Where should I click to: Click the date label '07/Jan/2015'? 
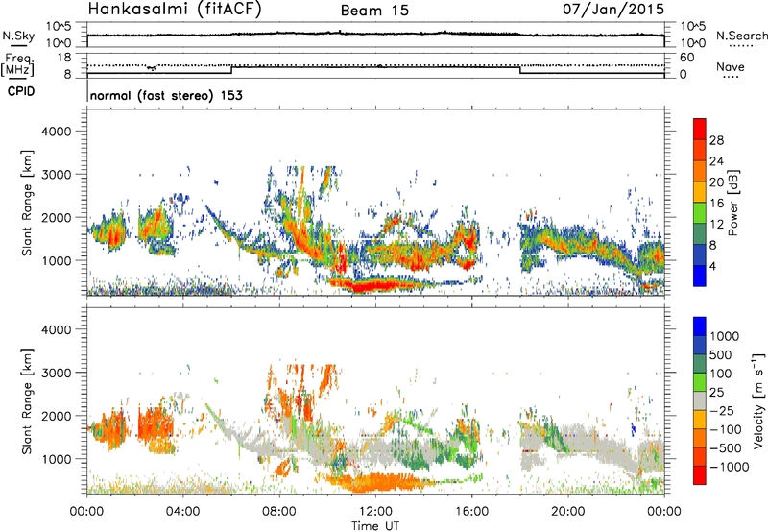pyautogui.click(x=613, y=10)
